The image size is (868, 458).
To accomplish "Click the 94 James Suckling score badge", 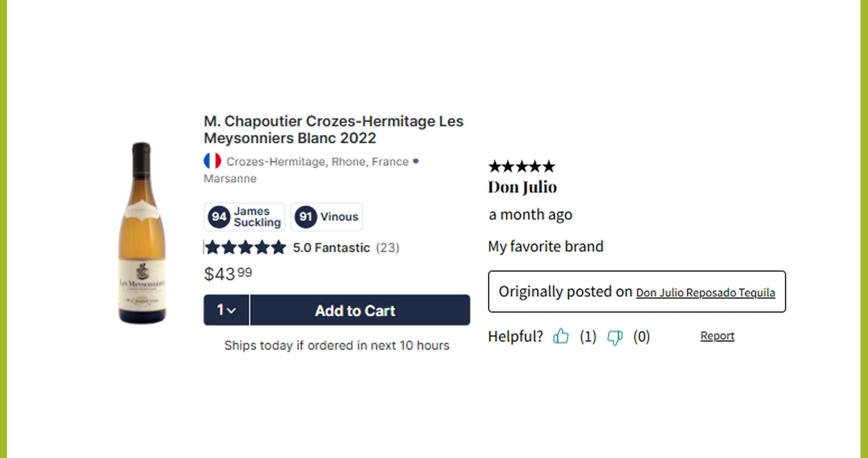I will click(244, 217).
